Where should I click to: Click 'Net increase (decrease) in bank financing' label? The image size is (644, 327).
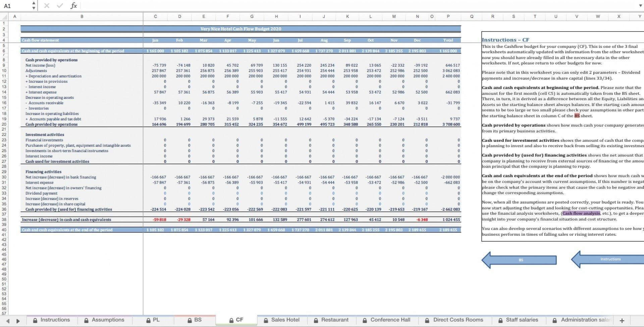(x=61, y=177)
